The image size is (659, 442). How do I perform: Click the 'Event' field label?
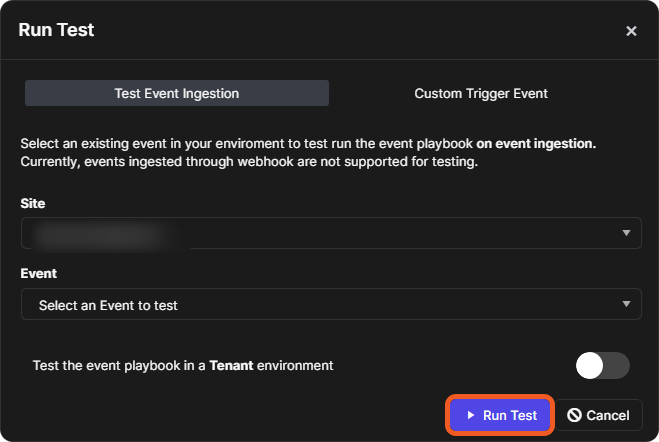click(39, 274)
